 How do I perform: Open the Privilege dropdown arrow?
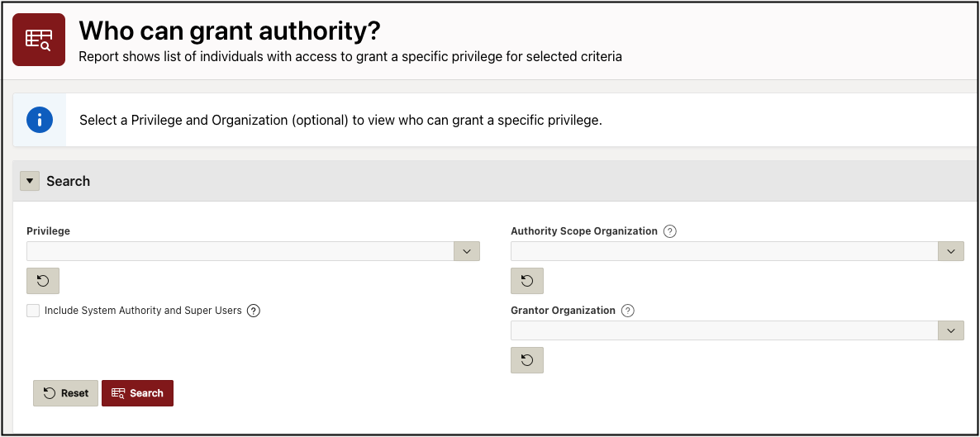pos(467,251)
